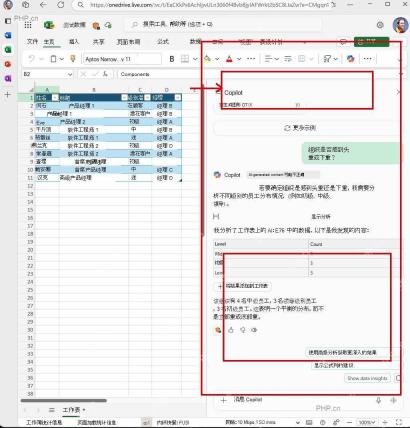Viewport: 410px width, 428px height.
Task: Open the filter dropdown on column A header
Action: pyautogui.click(x=55, y=98)
